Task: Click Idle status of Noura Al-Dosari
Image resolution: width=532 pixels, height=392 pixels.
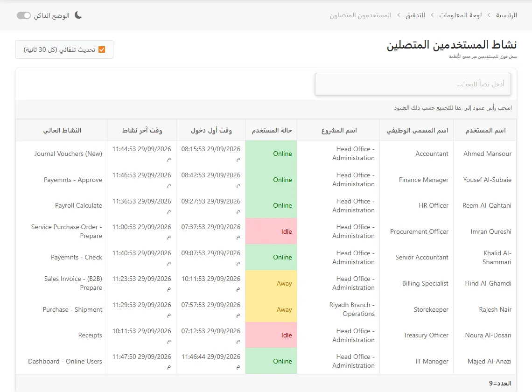Action: pyautogui.click(x=271, y=336)
